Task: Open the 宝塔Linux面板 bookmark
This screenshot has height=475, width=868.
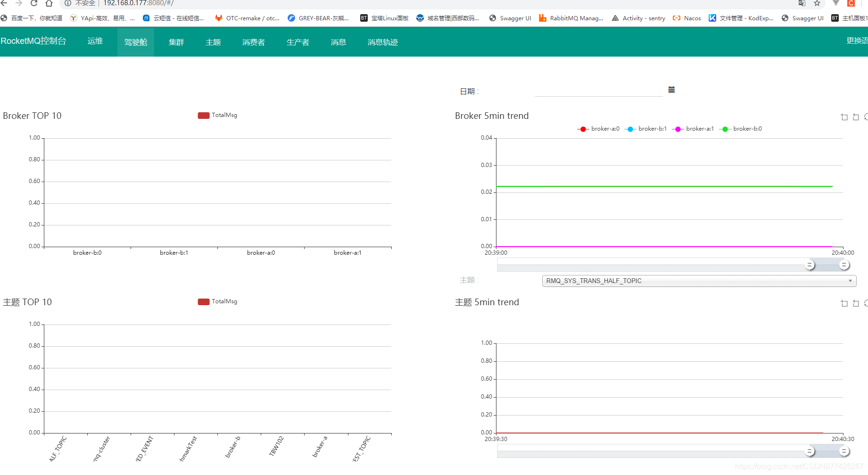Action: coord(385,18)
